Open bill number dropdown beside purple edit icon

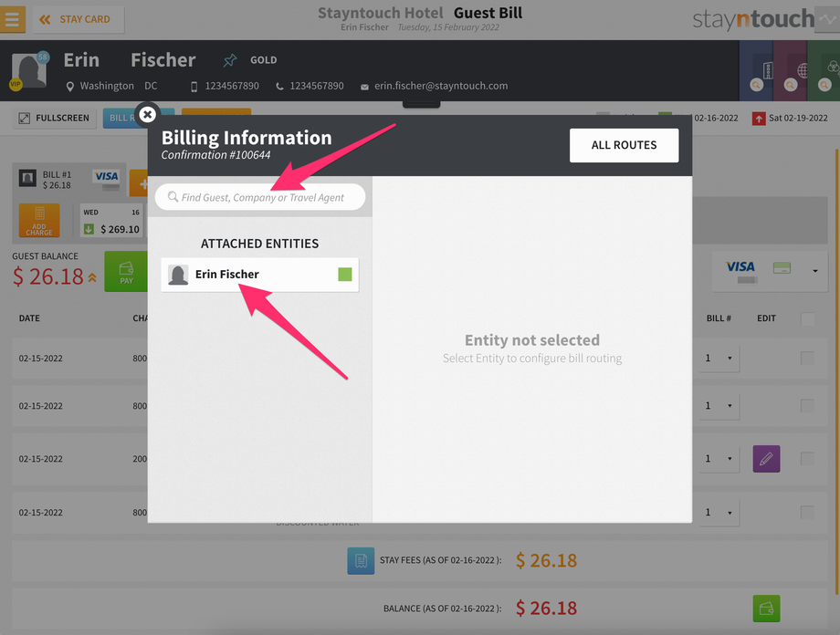[x=719, y=459]
